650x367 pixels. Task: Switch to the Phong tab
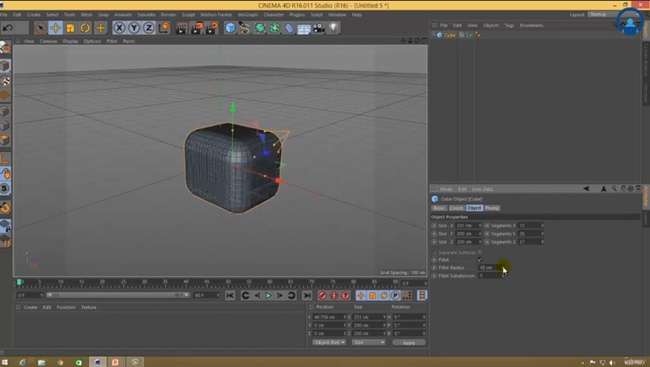(492, 208)
